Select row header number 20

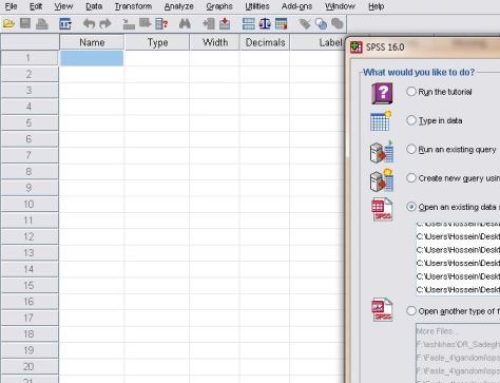click(29, 367)
